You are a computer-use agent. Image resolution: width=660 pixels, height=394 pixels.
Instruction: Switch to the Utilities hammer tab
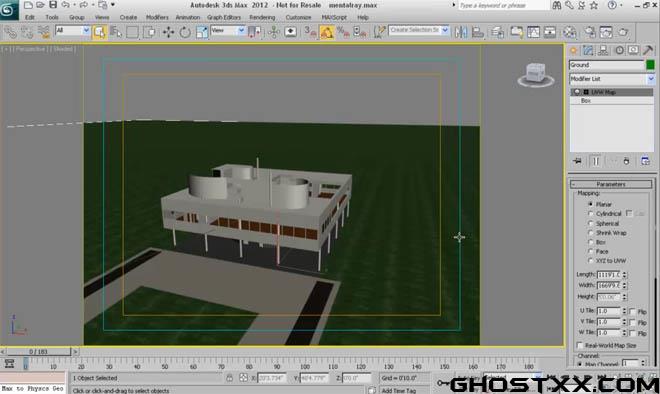pos(648,51)
